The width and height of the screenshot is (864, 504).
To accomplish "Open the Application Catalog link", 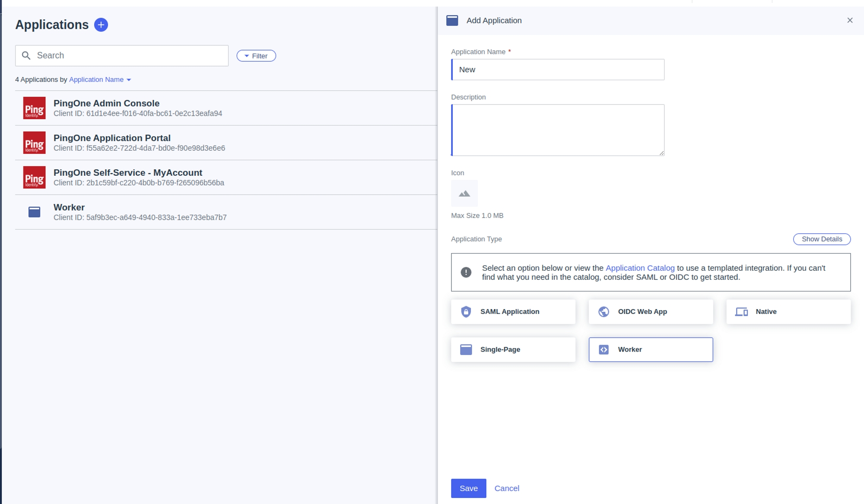I will coord(639,268).
